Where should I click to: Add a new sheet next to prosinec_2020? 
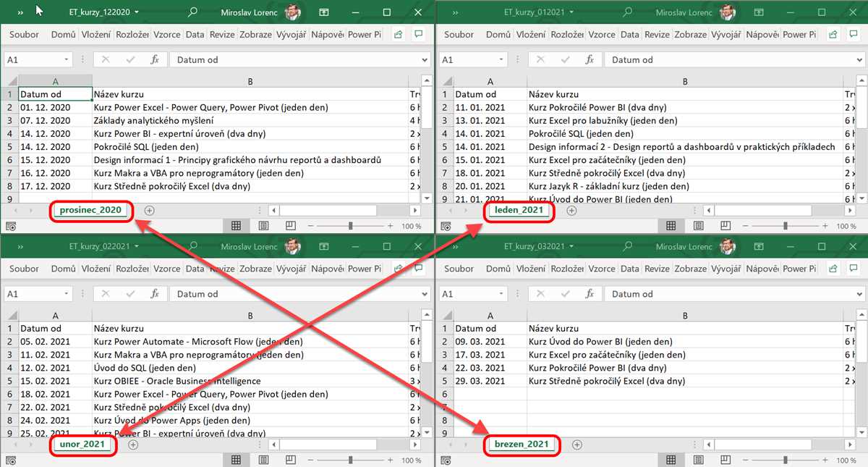coord(150,210)
